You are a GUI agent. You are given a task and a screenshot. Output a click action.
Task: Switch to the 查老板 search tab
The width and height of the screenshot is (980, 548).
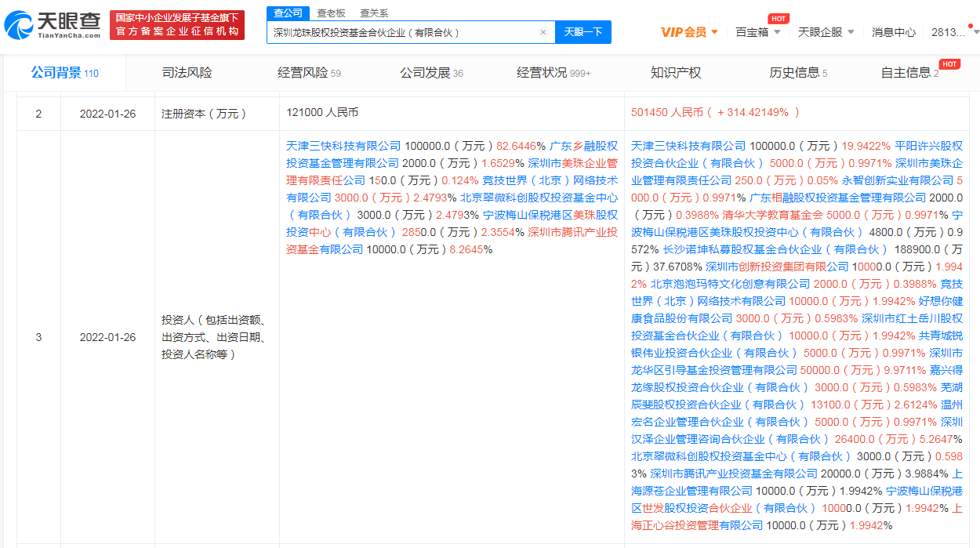click(331, 13)
